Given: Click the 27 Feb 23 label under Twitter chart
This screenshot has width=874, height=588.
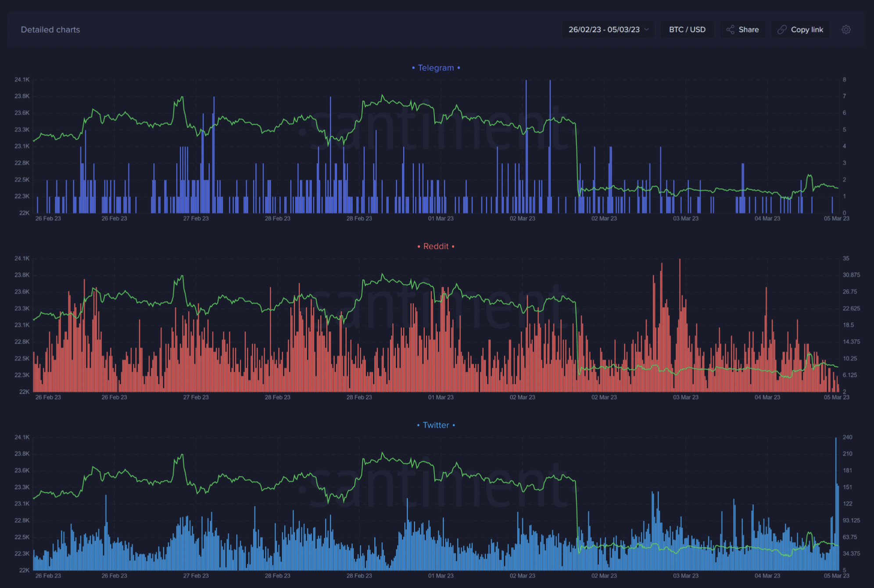Looking at the screenshot, I should pyautogui.click(x=196, y=576).
